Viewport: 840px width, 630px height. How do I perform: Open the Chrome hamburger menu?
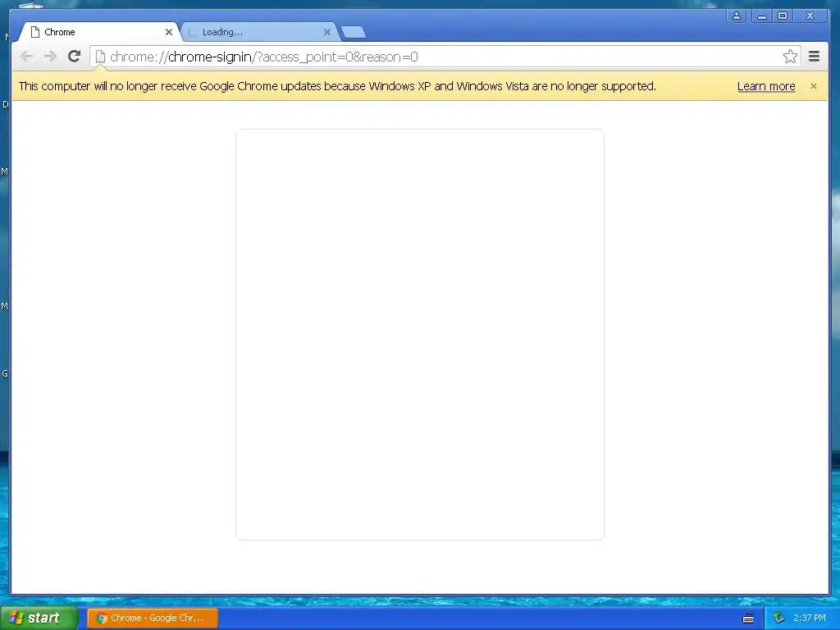click(815, 57)
